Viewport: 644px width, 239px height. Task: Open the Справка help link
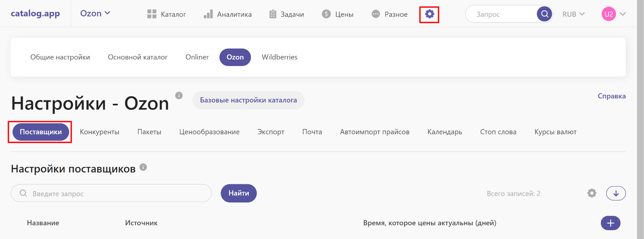[611, 96]
